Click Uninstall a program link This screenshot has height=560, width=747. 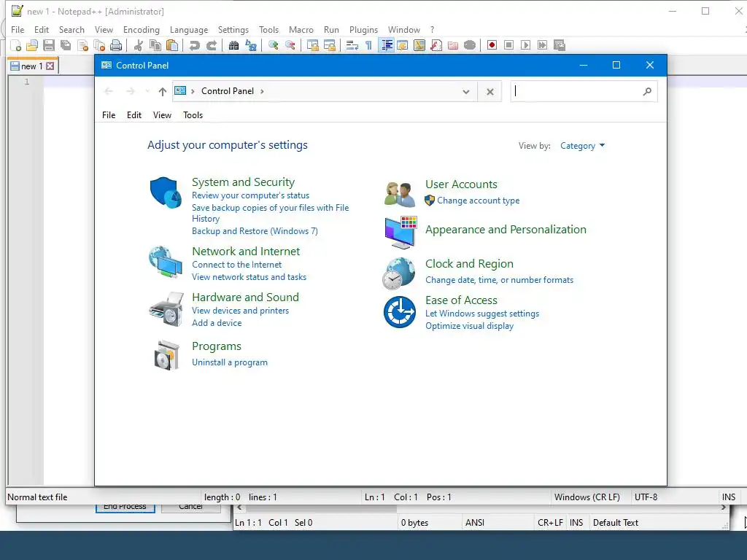[230, 362]
